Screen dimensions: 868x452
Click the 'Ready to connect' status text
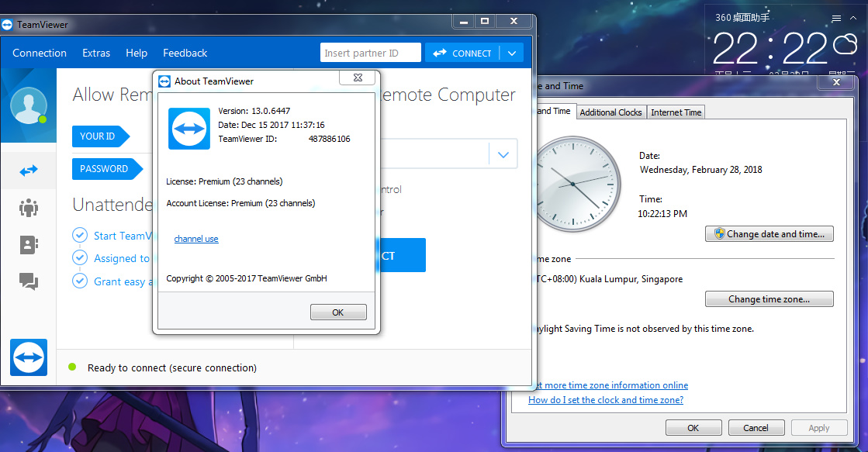click(172, 368)
